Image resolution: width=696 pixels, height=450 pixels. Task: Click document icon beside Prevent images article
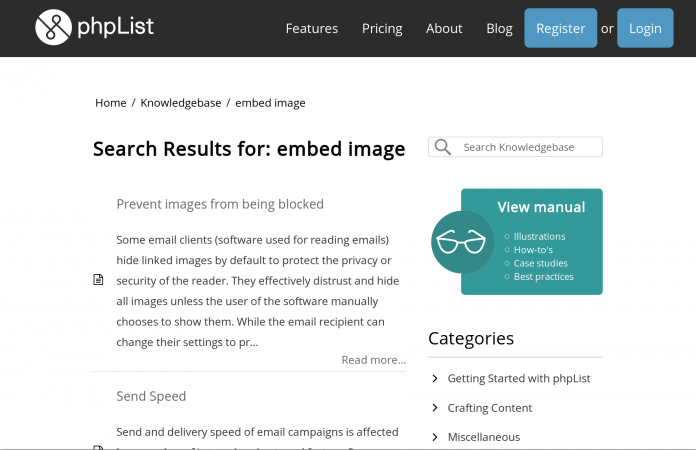[98, 280]
